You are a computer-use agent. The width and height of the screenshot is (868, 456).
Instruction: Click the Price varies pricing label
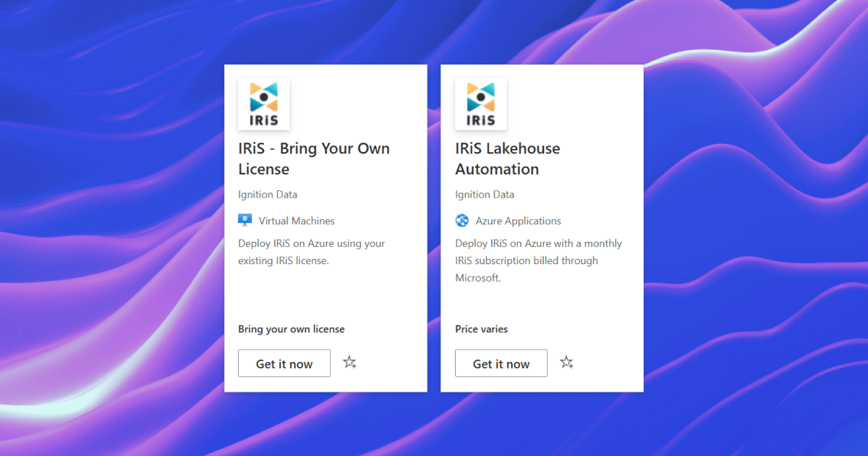pos(482,329)
